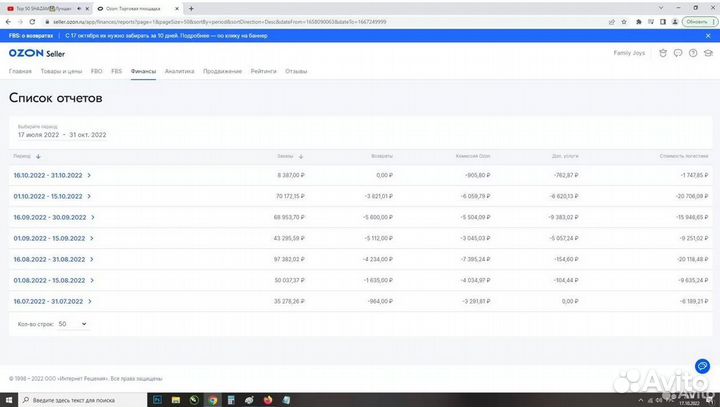Sort the table by the Период column arrow
The width and height of the screenshot is (720, 407).
(x=38, y=157)
